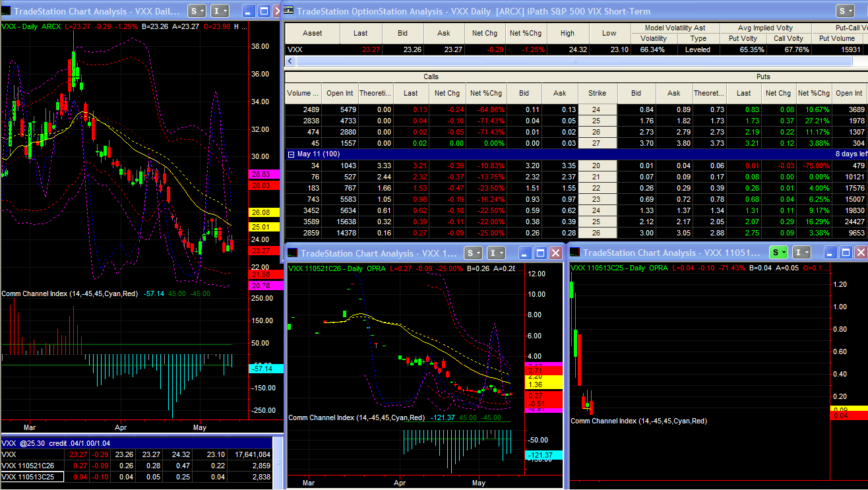
Task: Click the Volatility column header
Action: point(654,38)
